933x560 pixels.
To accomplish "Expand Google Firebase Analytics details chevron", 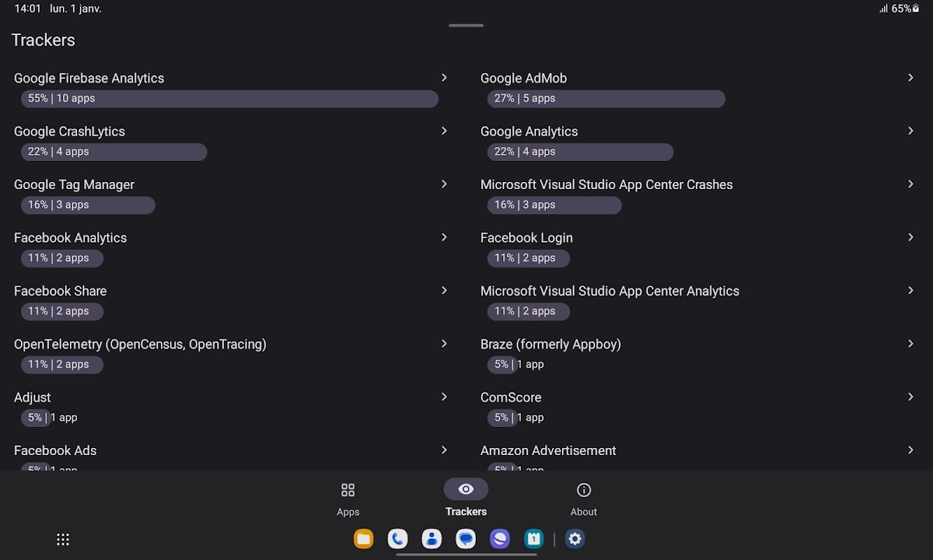I will coord(444,78).
